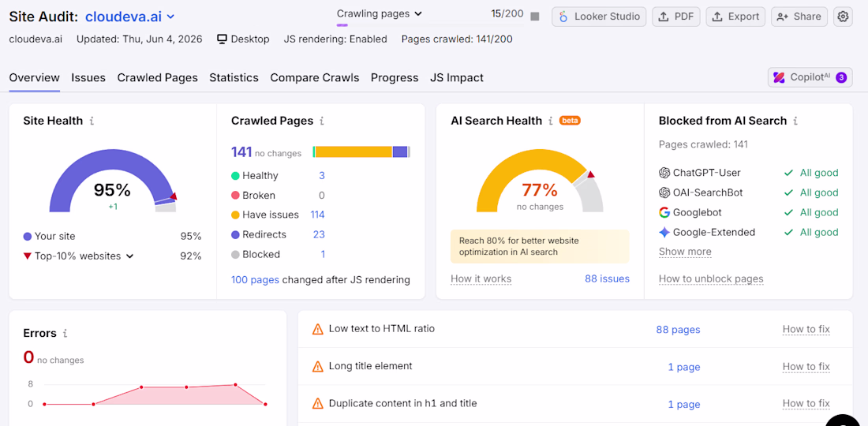Click Show more AI bots
The width and height of the screenshot is (868, 426).
(685, 252)
